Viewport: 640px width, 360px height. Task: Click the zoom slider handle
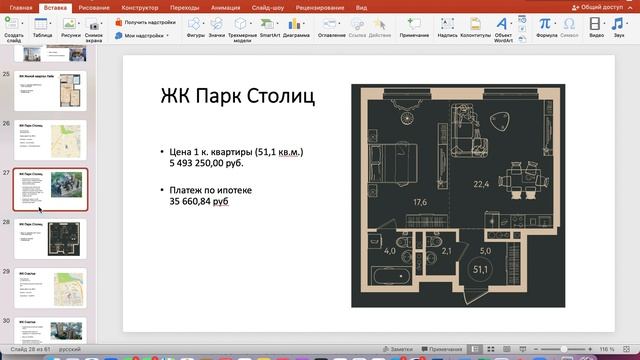(x=564, y=349)
